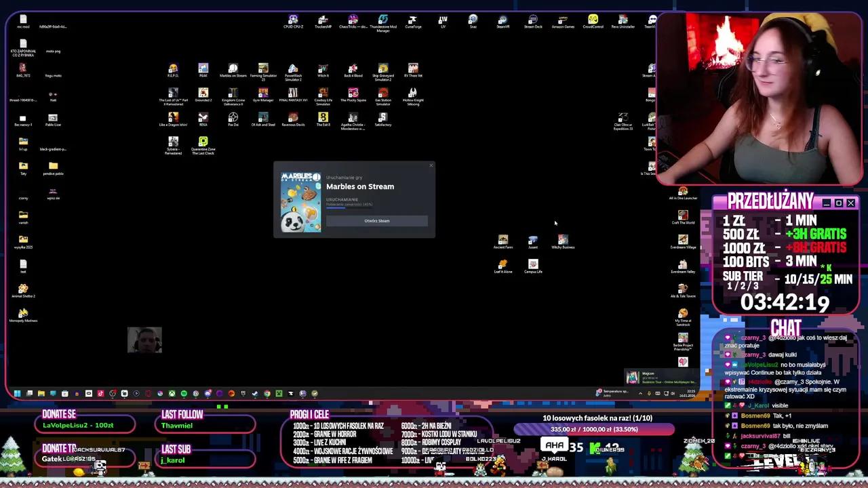
Task: Select Cowboy Life Simulator desktop icon
Action: point(323,96)
